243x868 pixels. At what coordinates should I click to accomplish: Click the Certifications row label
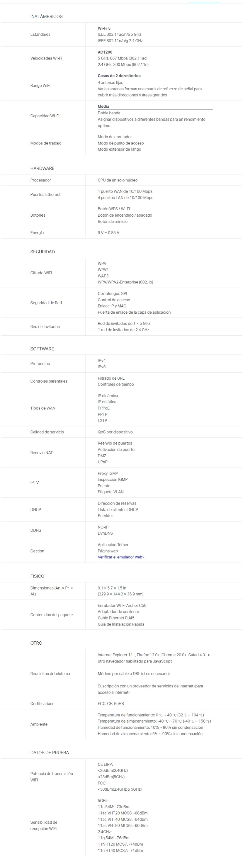click(42, 704)
